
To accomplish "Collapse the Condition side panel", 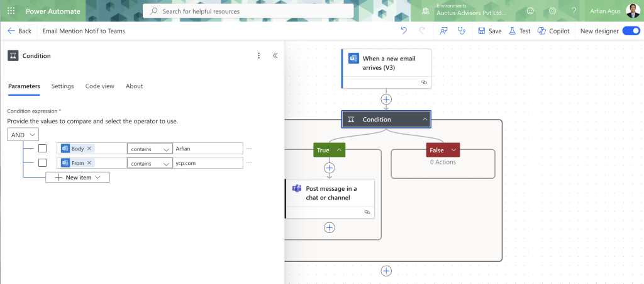I will [x=275, y=55].
